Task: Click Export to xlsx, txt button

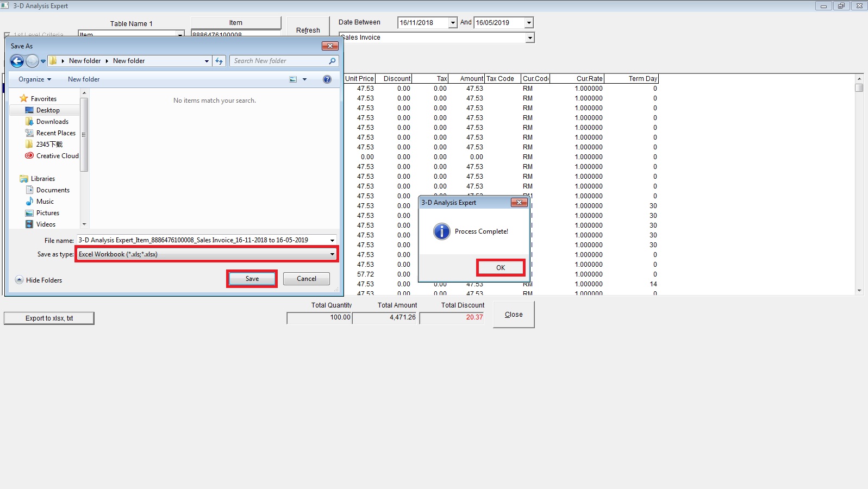Action: coord(49,318)
